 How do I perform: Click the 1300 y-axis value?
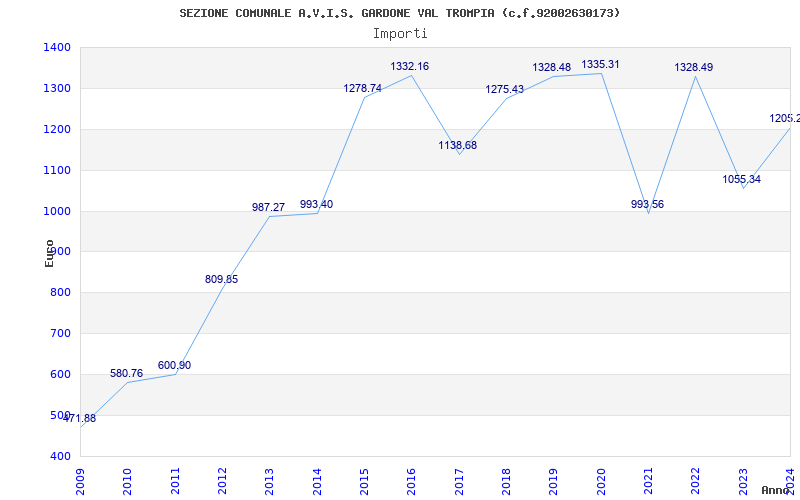(x=57, y=88)
